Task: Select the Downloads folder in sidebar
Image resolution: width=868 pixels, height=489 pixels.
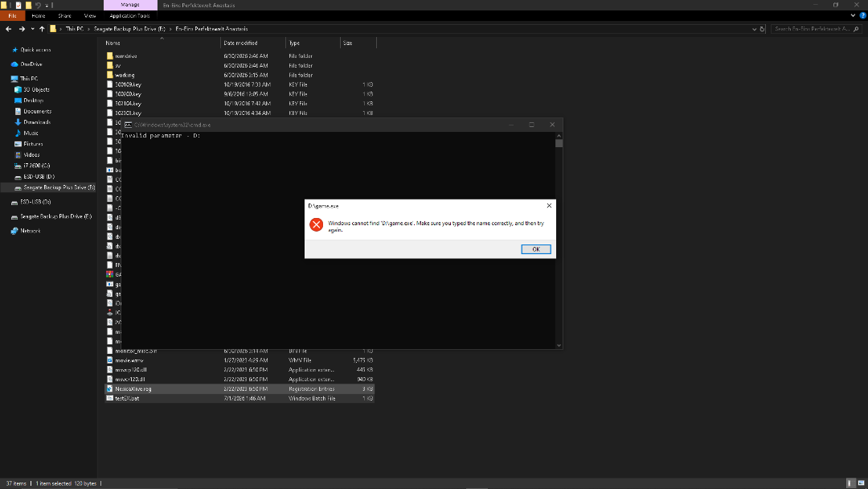Action: [x=37, y=122]
